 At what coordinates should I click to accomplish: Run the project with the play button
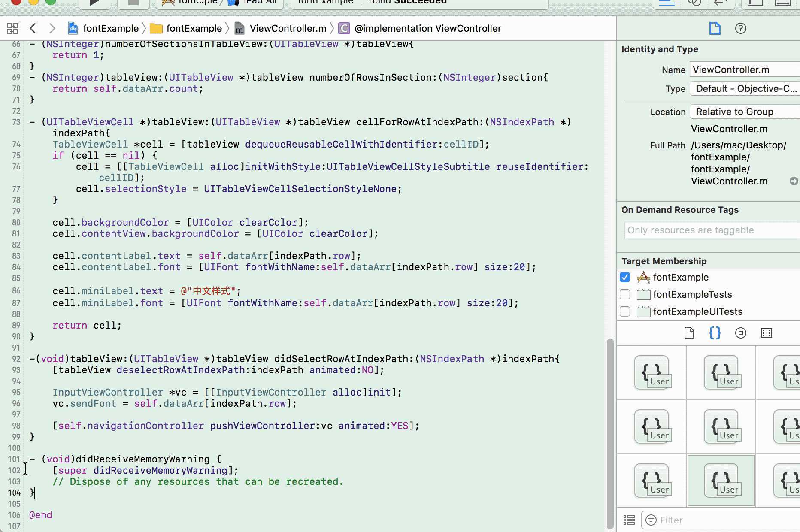(x=95, y=3)
